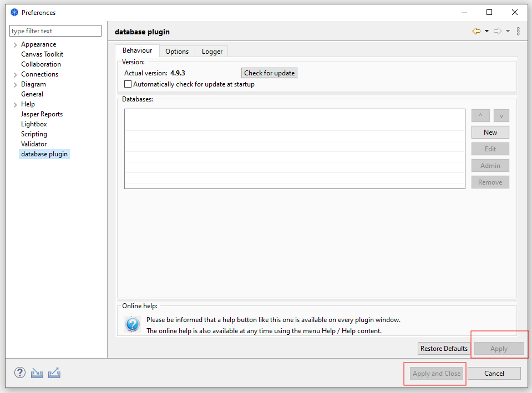
Task: Click the export preferences icon
Action: coord(54,372)
